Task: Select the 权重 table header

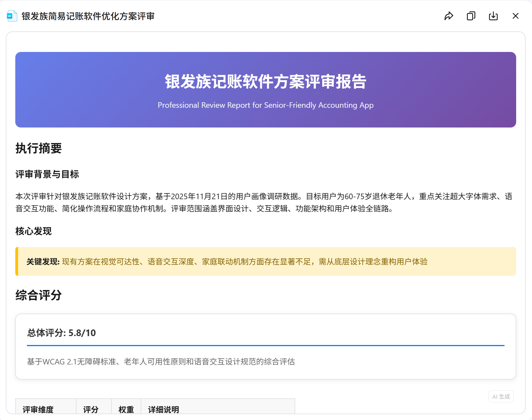Action: [x=126, y=409]
